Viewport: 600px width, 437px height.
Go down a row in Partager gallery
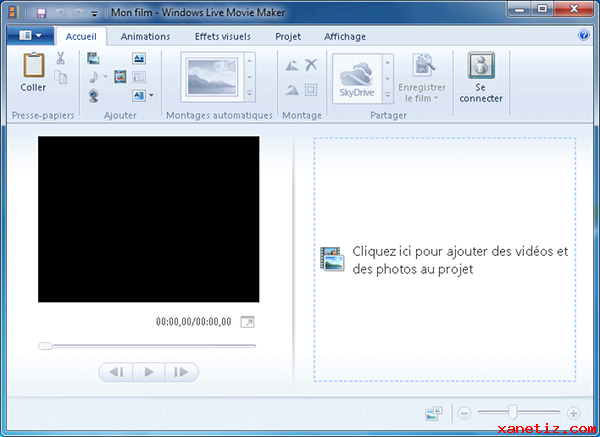tap(388, 78)
